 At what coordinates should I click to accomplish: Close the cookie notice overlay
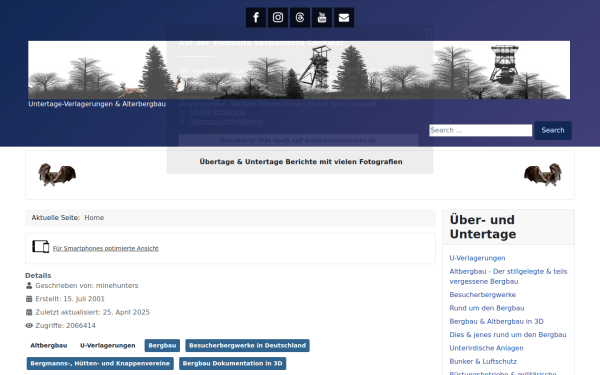(429, 34)
